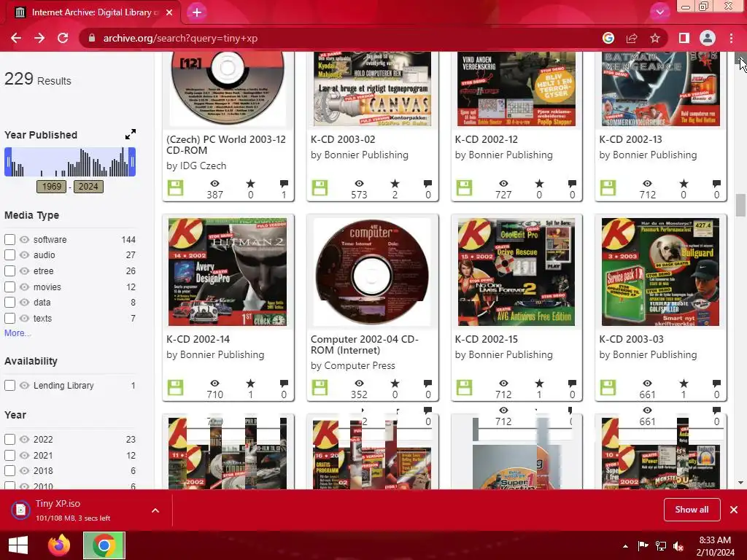This screenshot has width=747, height=560.
Task: Check the texts media type checkbox
Action: tap(9, 318)
